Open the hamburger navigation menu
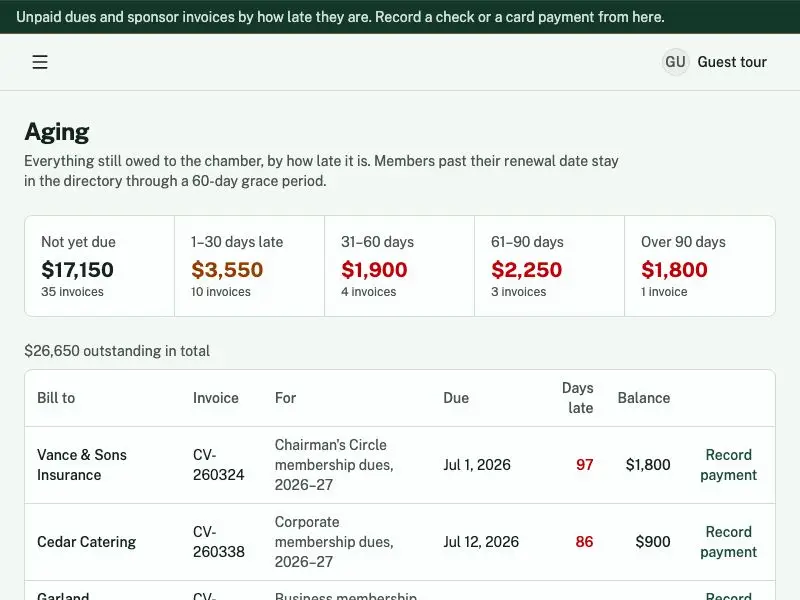 pyautogui.click(x=40, y=62)
